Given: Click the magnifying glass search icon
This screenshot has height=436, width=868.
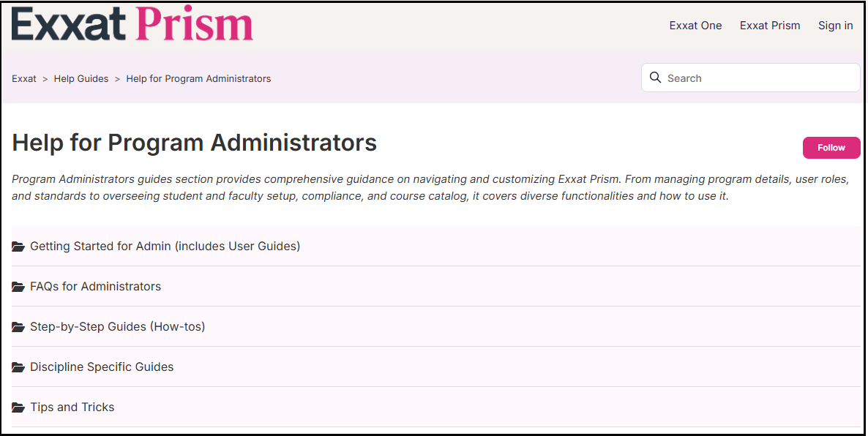Looking at the screenshot, I should (x=655, y=78).
